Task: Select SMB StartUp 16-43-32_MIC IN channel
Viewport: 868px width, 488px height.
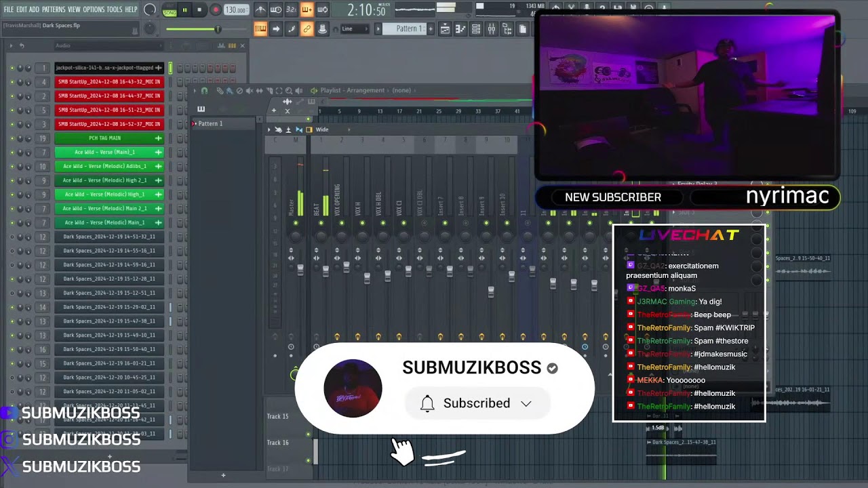Action: pos(109,82)
